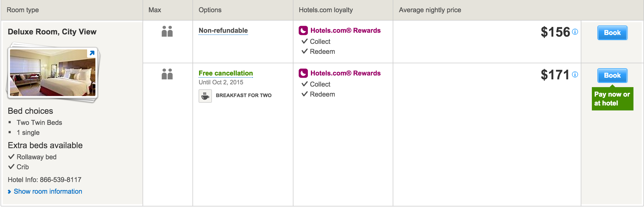Screen dimensions: 644x207
Task: Click the Hotels.com Rewards link in first row
Action: pyautogui.click(x=345, y=31)
